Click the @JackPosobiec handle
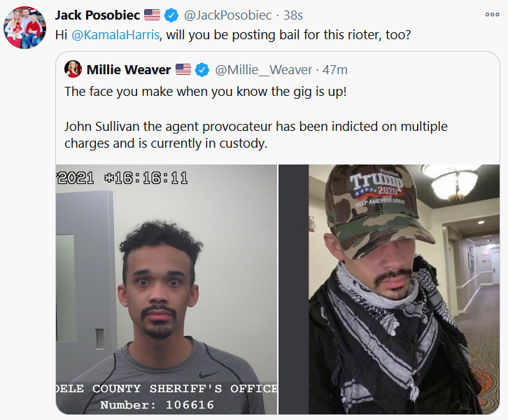The image size is (508, 420). point(227,15)
